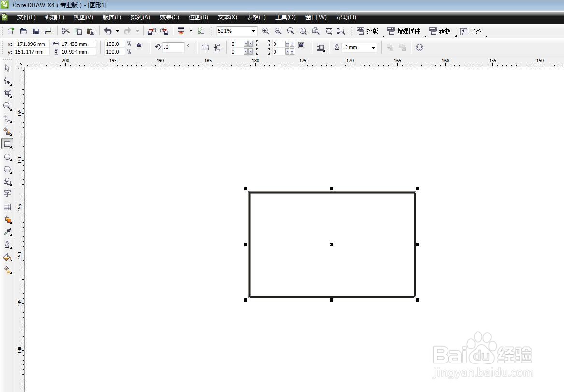Click the 贴齐 toolbar button
The width and height of the screenshot is (564, 392).
470,31
